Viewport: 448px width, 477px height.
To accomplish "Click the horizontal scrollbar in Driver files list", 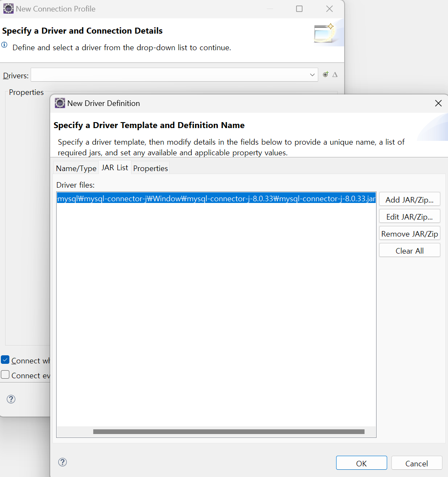I will point(228,431).
